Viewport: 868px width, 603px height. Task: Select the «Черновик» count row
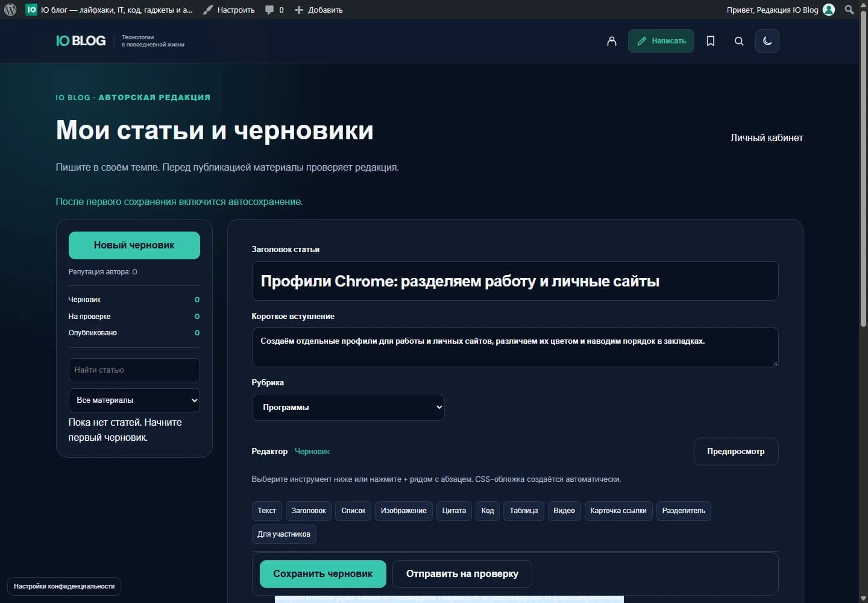coord(134,300)
